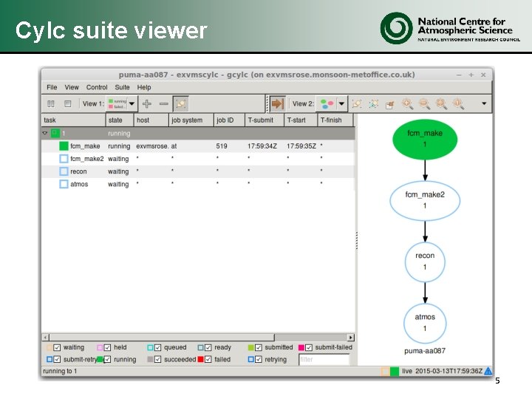Sort by the T-submit column header
Image resolution: width=532 pixels, height=399 pixels.
[265, 120]
